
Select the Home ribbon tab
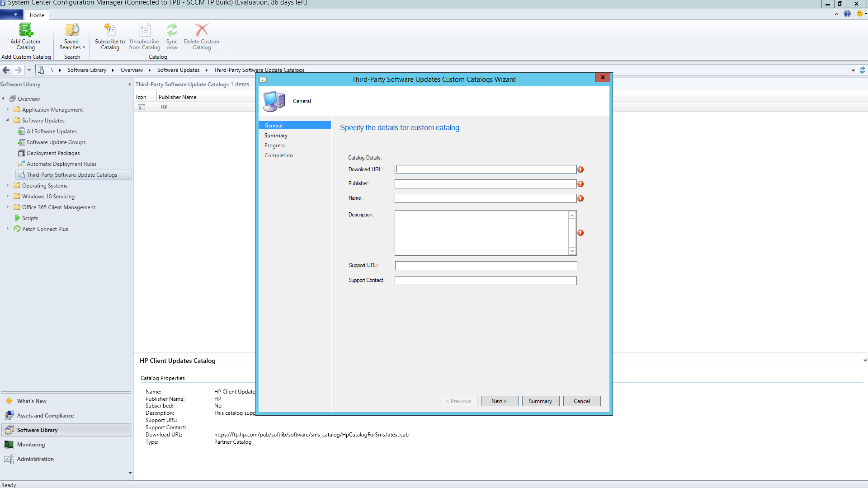click(x=37, y=15)
